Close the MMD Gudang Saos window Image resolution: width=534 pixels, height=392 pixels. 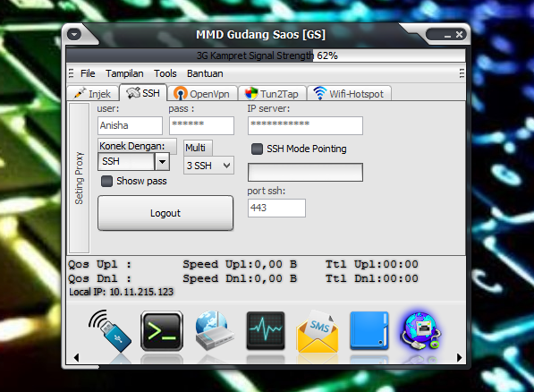pyautogui.click(x=459, y=34)
